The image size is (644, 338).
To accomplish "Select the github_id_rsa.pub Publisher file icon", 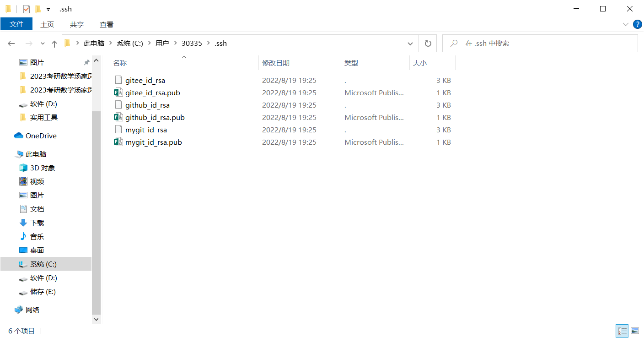I will click(x=118, y=117).
